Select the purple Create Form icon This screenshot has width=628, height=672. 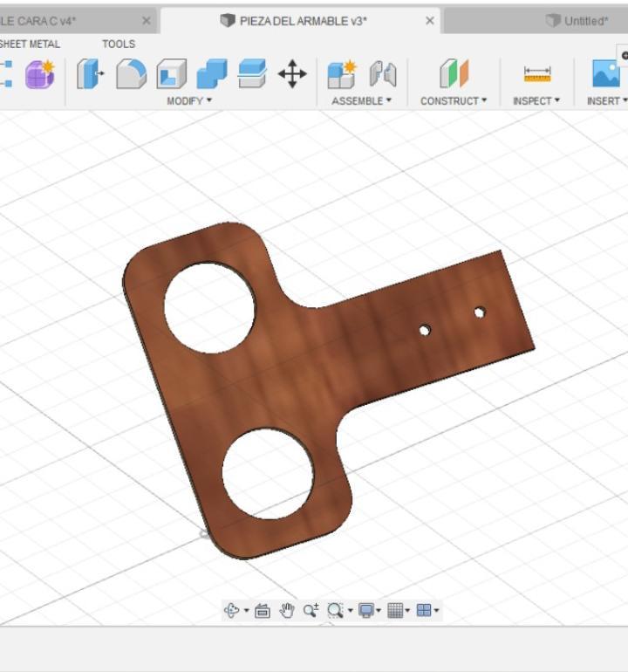[x=40, y=74]
